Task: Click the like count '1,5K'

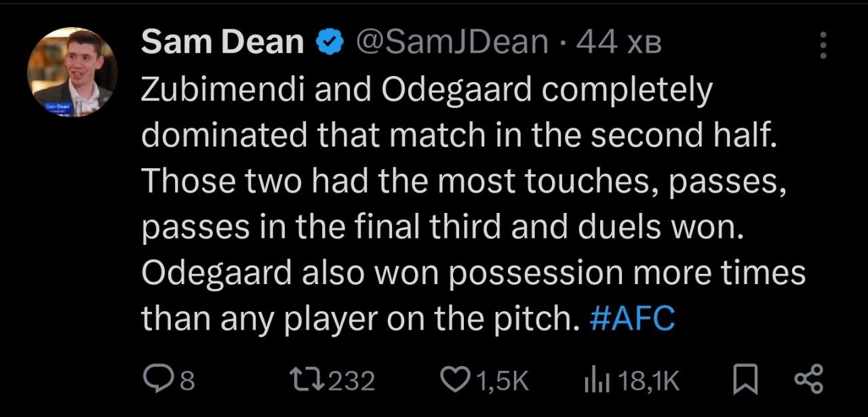Action: point(502,381)
